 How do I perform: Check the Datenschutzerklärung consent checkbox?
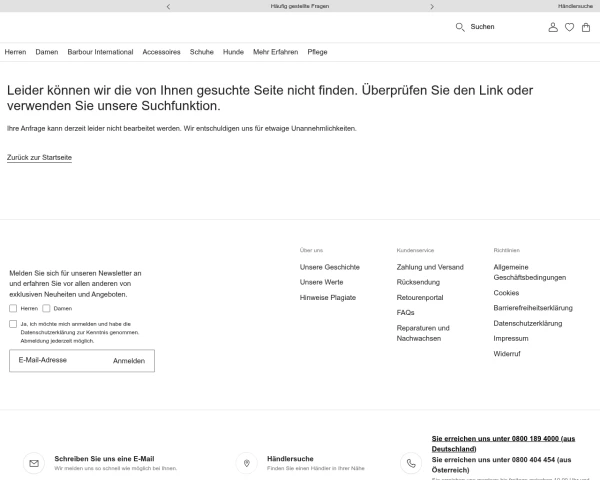point(13,324)
